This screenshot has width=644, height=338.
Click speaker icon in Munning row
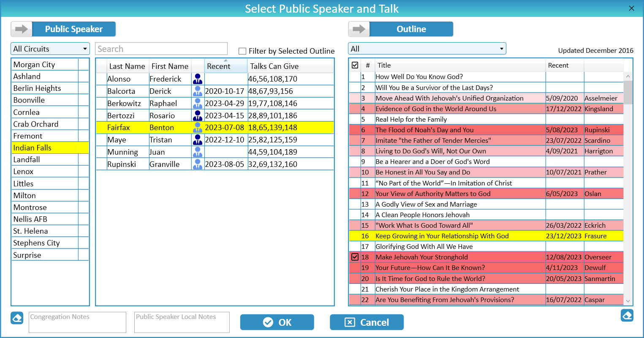pyautogui.click(x=198, y=152)
